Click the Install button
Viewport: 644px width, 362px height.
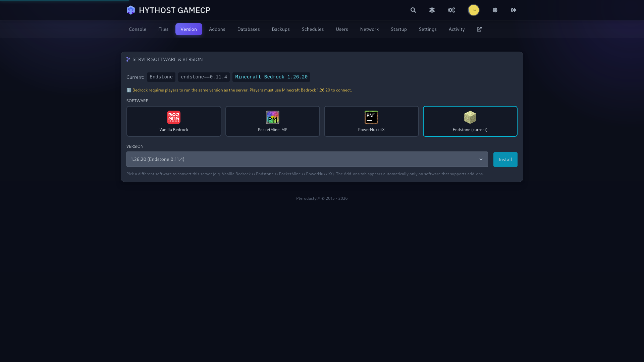tap(505, 160)
